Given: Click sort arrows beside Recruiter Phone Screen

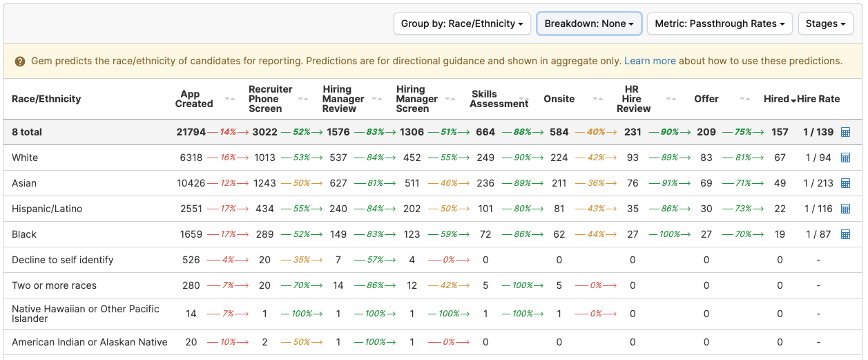Looking at the screenshot, I should [303, 99].
